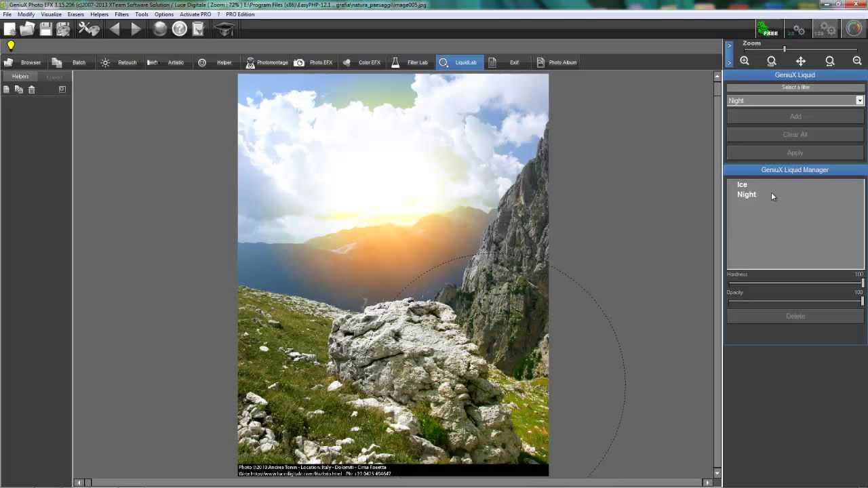Open the Modify menu
The height and width of the screenshot is (488, 868).
click(26, 14)
